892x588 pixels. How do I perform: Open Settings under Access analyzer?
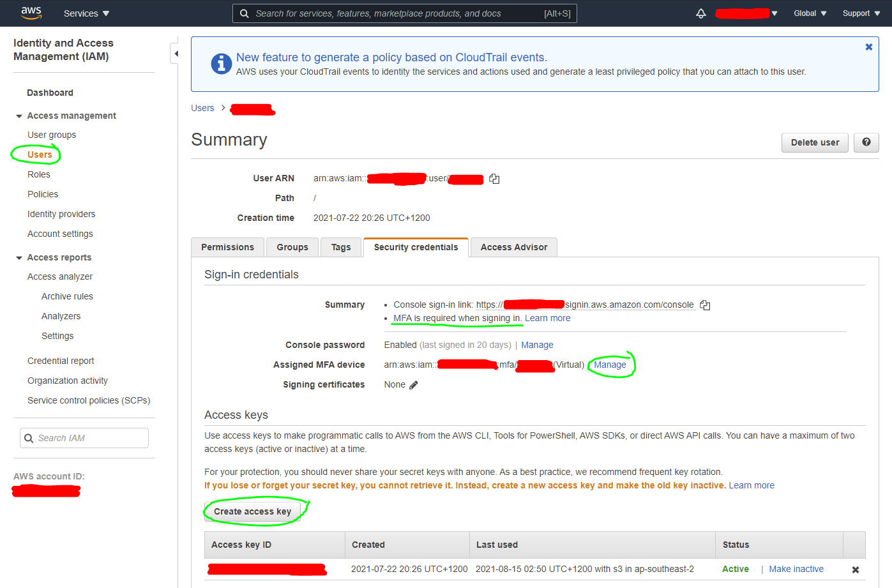click(57, 336)
